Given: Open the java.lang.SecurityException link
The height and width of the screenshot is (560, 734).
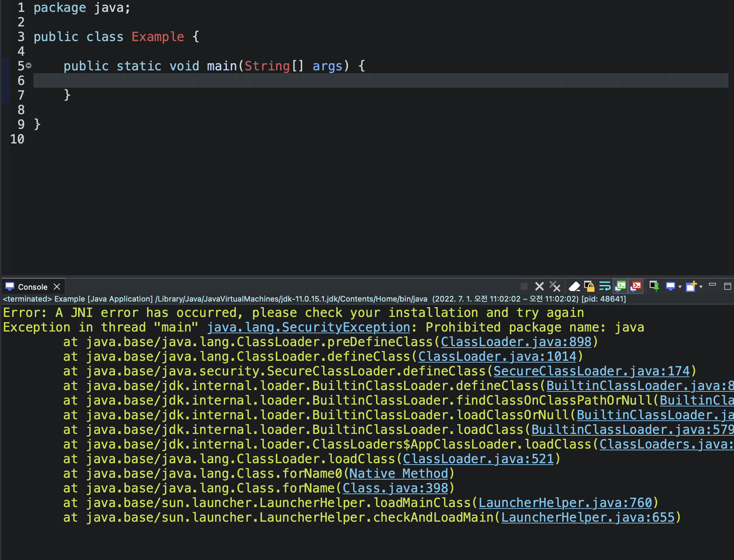Looking at the screenshot, I should [x=308, y=327].
